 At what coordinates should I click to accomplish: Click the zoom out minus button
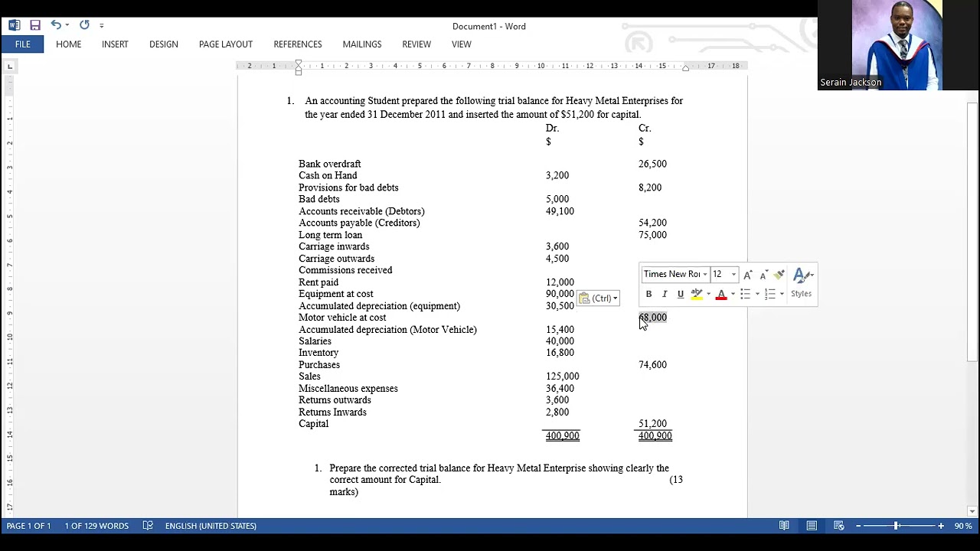[x=858, y=526]
